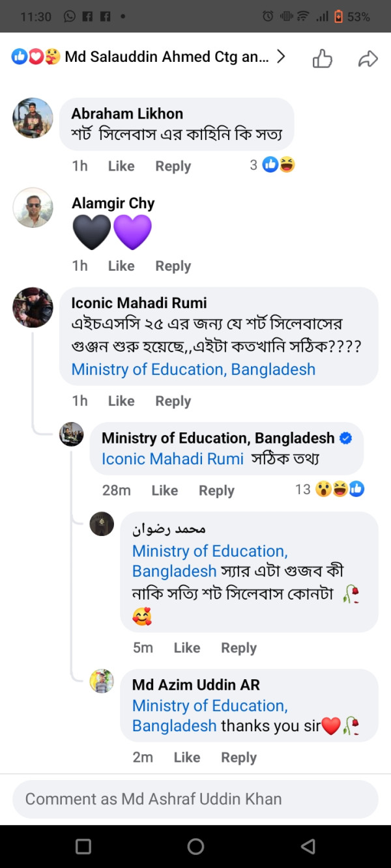Viewport: 391px width, 868px height.
Task: Open Iconic Mahadi Rumi mention link in reply
Action: (x=172, y=458)
